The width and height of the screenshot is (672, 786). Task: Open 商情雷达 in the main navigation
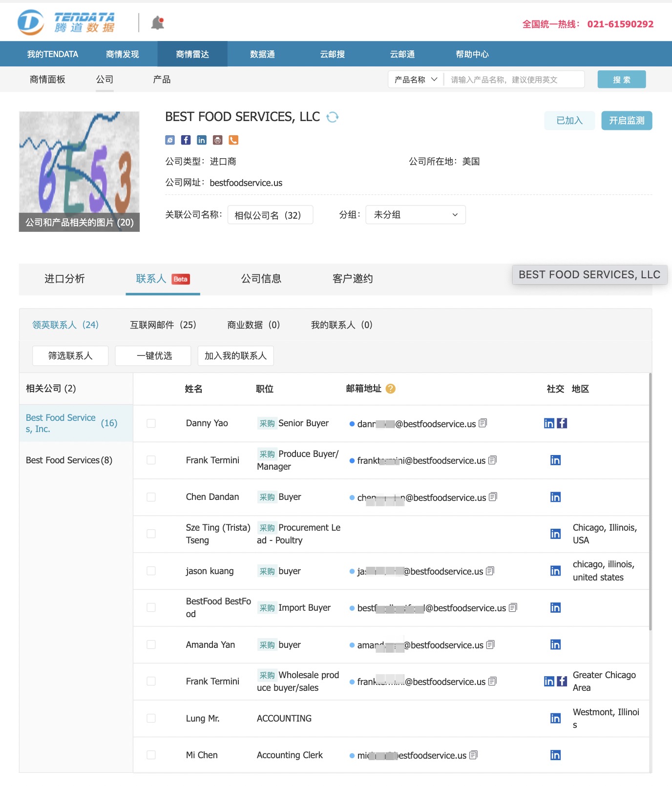192,54
